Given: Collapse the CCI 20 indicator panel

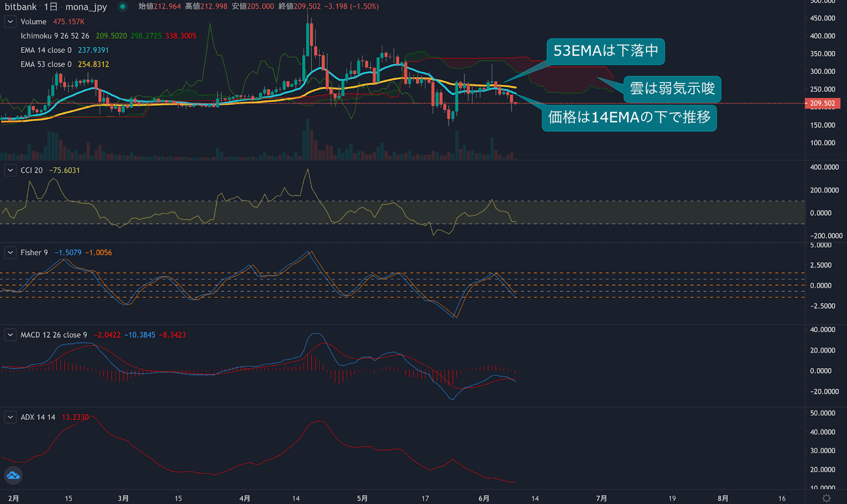Looking at the screenshot, I should 10,170.
